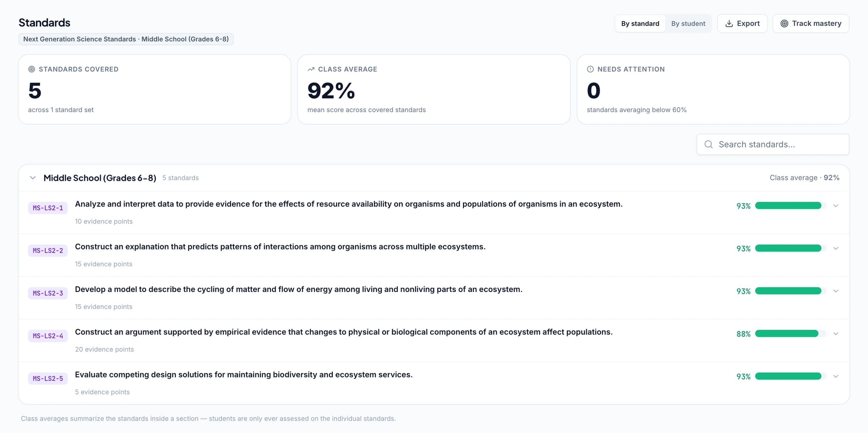Expand the MS-LS2-3 row chevron
Viewport: 868px width, 433px height.
click(x=835, y=291)
